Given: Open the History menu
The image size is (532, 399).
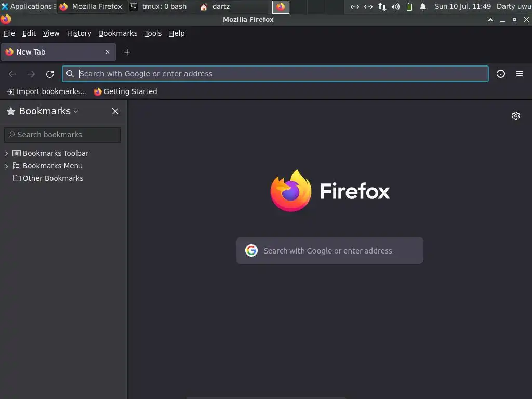Looking at the screenshot, I should pyautogui.click(x=79, y=33).
